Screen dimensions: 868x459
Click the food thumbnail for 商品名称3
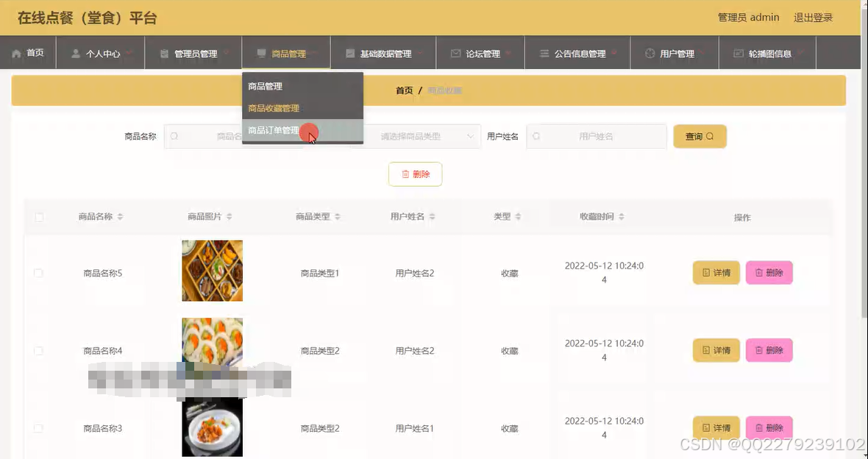pos(212,428)
